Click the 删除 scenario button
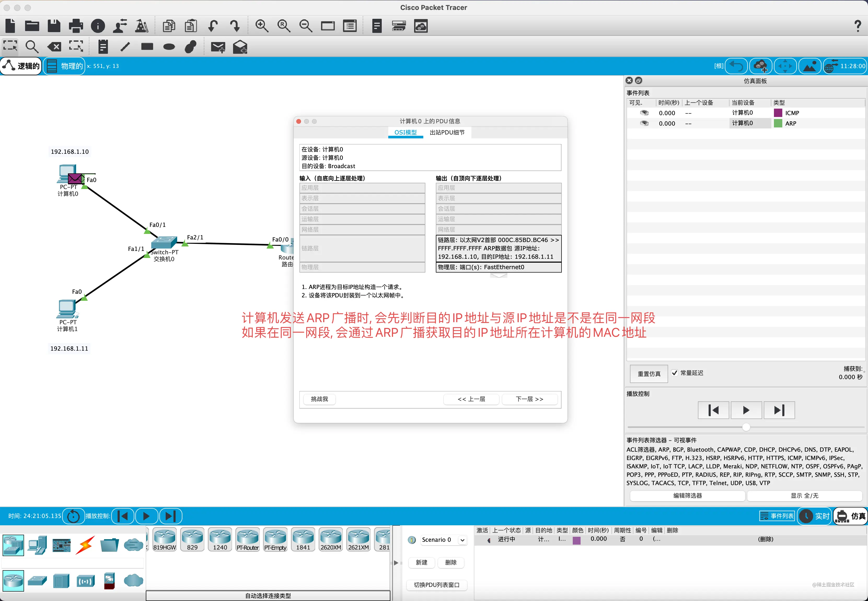This screenshot has width=868, height=601. point(451,563)
